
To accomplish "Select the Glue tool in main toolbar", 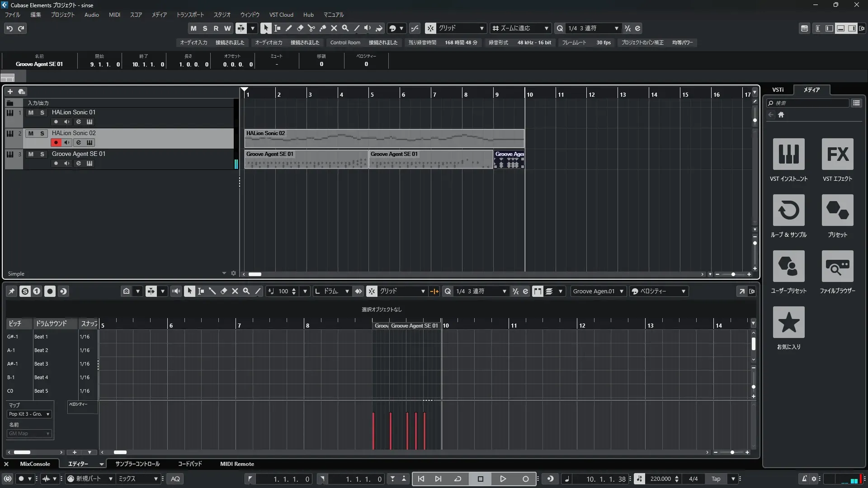I will click(x=322, y=28).
